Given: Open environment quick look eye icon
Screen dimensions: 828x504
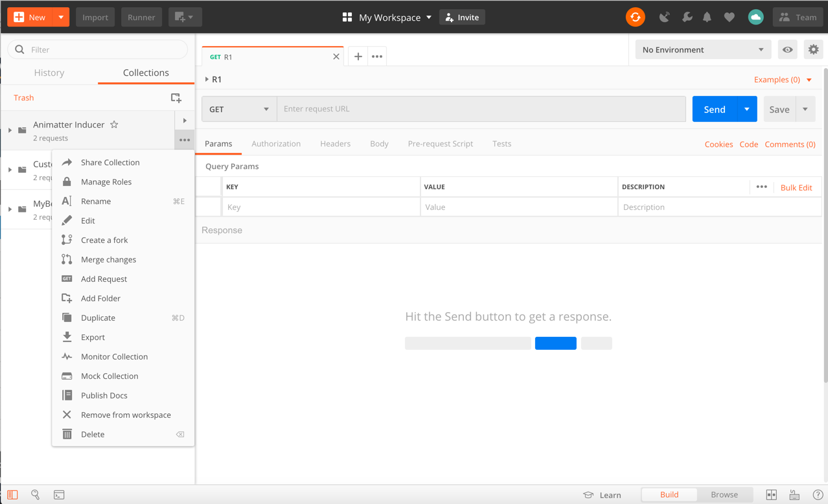Looking at the screenshot, I should tap(788, 50).
